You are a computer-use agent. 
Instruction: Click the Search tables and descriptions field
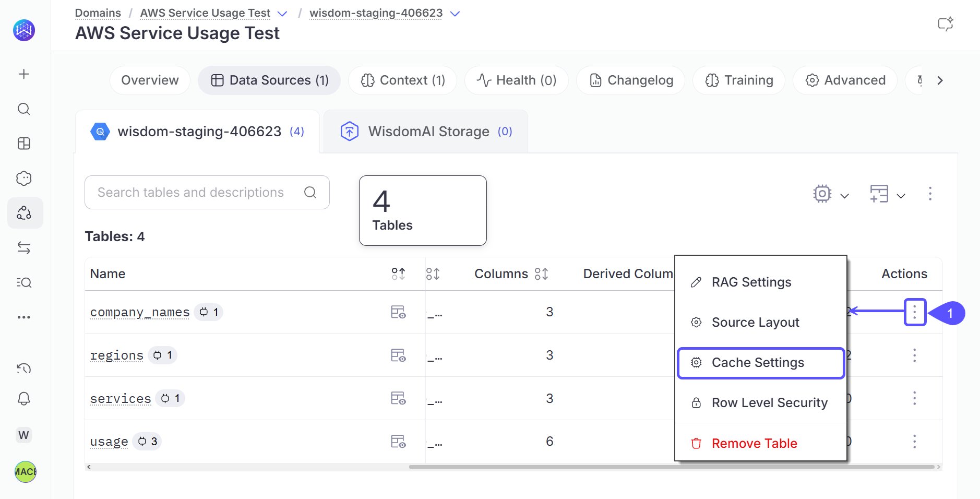coord(207,193)
